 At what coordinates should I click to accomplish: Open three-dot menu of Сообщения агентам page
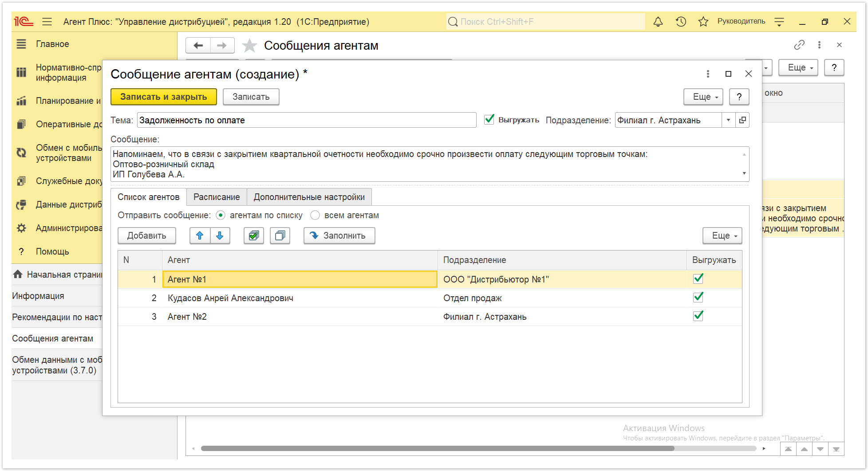click(x=819, y=45)
